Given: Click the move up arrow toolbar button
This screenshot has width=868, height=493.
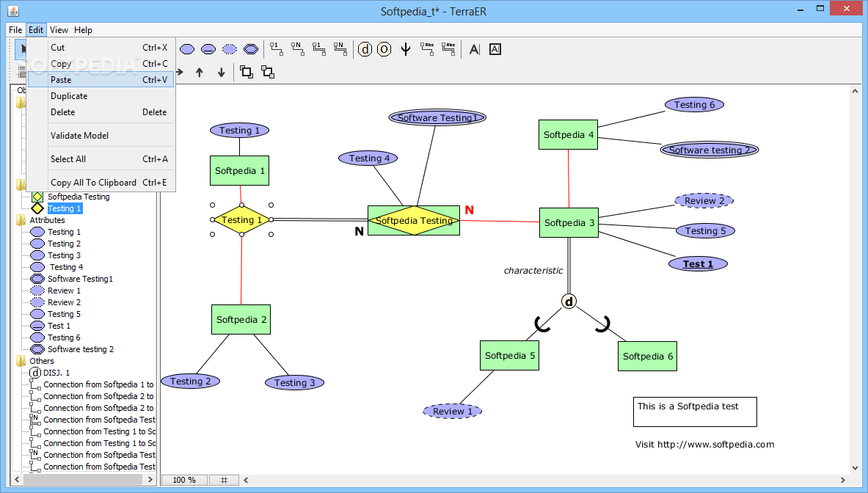Looking at the screenshot, I should coord(200,73).
